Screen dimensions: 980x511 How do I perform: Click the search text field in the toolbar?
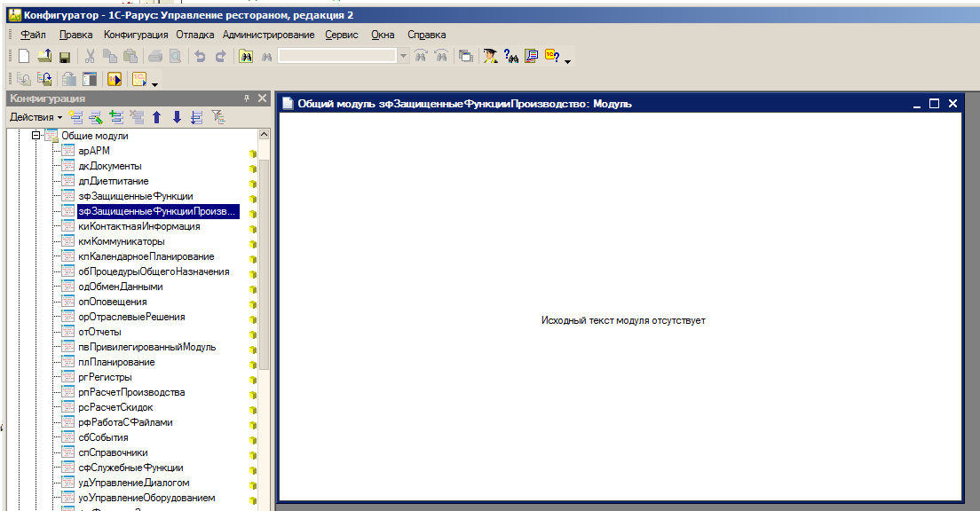click(x=337, y=56)
